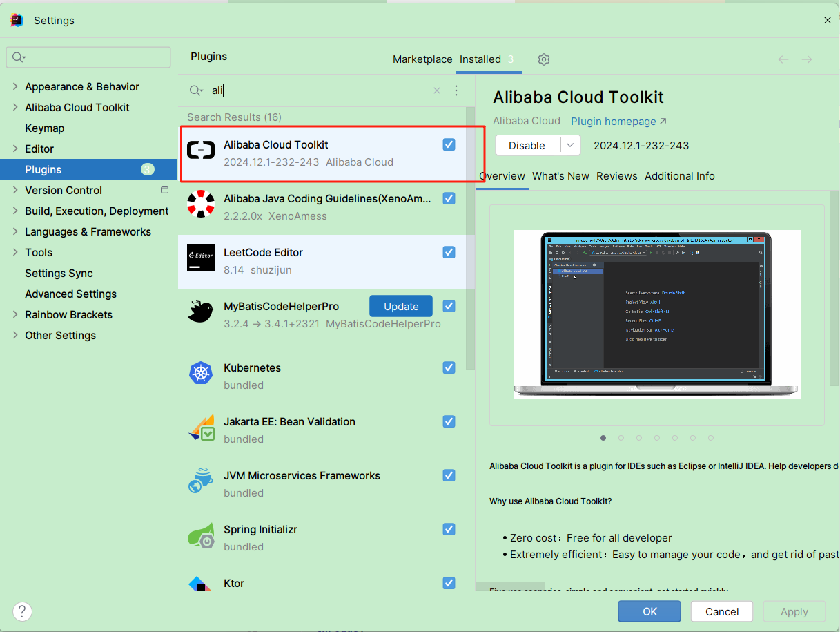Uncheck the LeetCode Editor plugin
Image resolution: width=840 pixels, height=632 pixels.
click(449, 252)
